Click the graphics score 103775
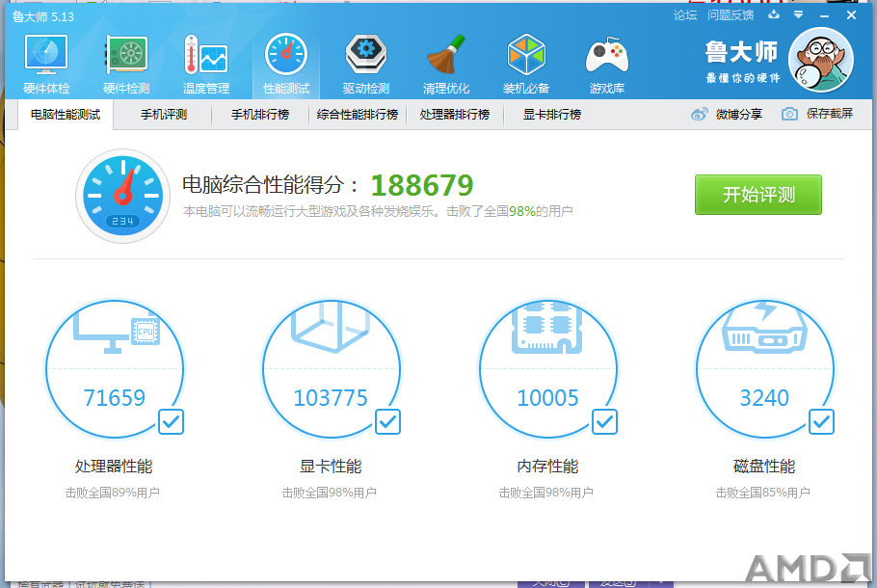The height and width of the screenshot is (588, 877). point(331,398)
